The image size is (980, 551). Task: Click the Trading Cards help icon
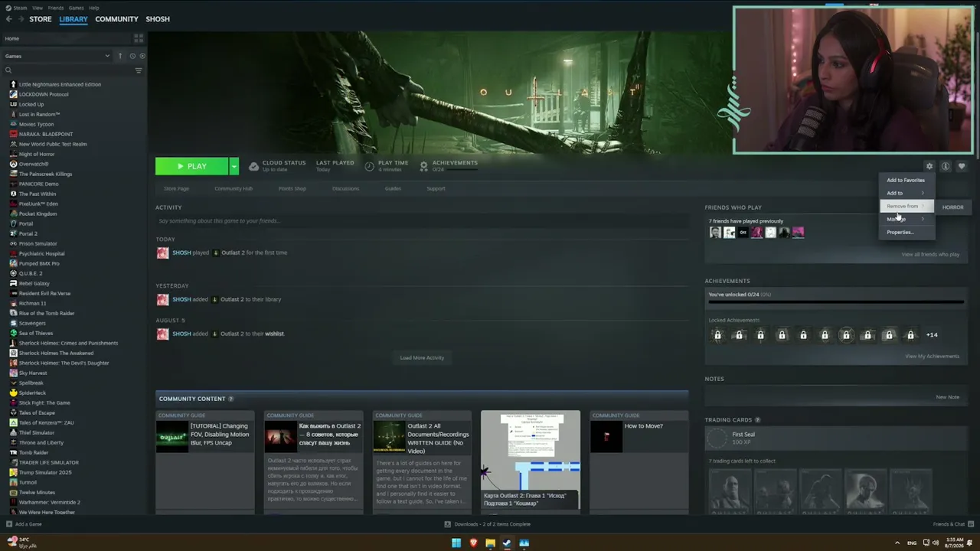tap(758, 420)
